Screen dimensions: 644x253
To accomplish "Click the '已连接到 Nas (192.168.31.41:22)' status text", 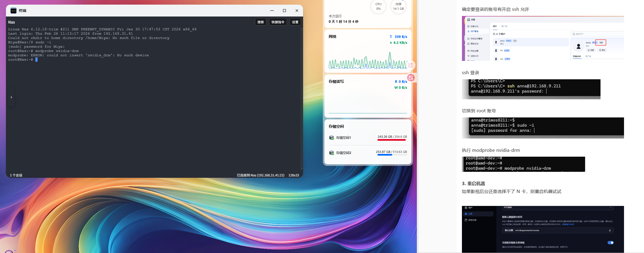I will coord(261,175).
